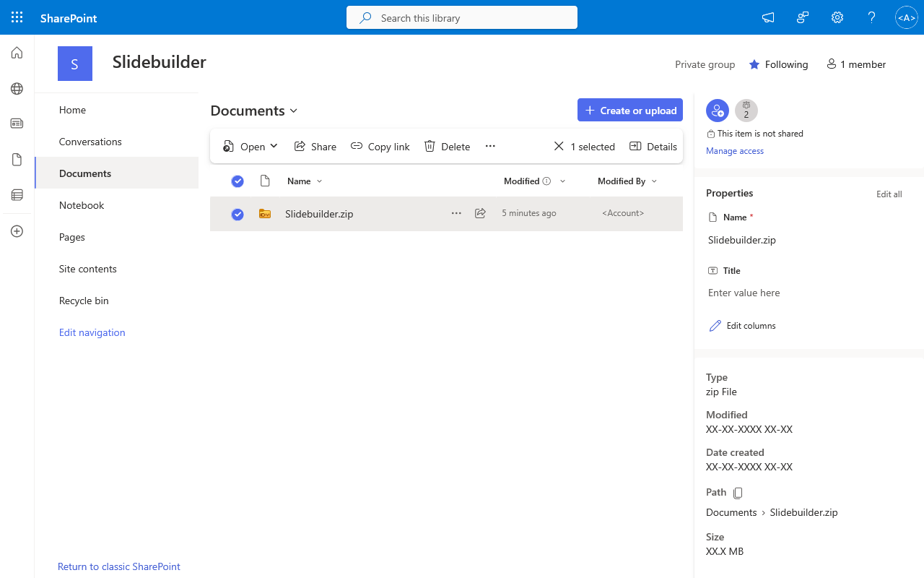Click Return to classic SharePoint link
This screenshot has width=924, height=578.
click(x=119, y=566)
